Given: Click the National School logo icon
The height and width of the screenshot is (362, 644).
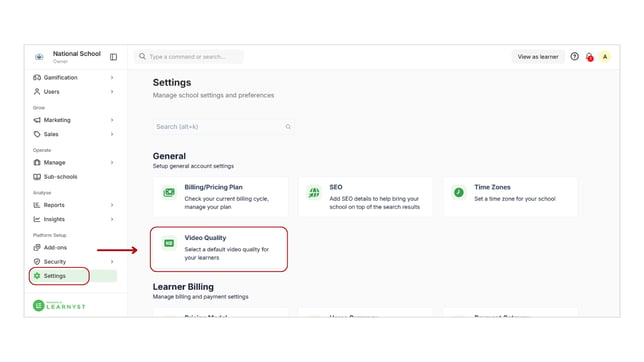Looking at the screenshot, I should (39, 57).
